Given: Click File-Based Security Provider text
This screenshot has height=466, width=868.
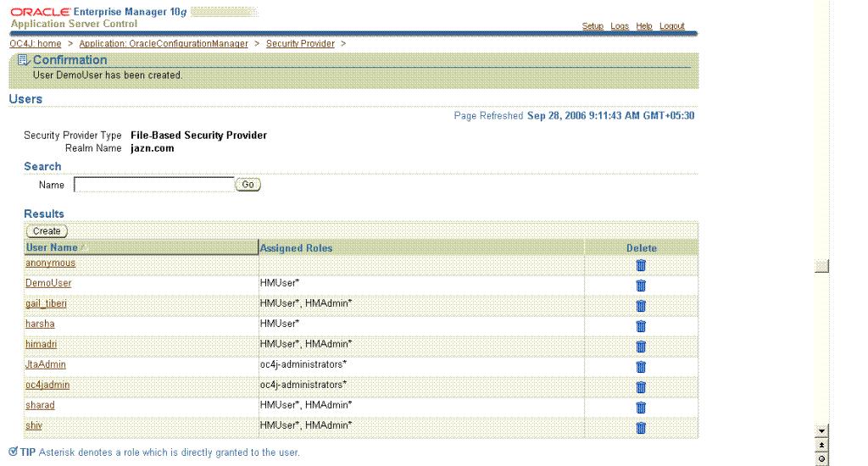Looking at the screenshot, I should point(198,135).
